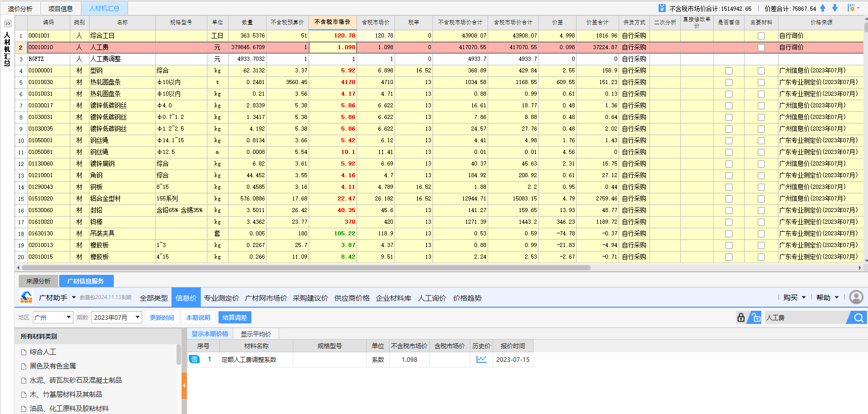Toggle 主要材料 checkbox for 人工费 row
868x414 pixels.
[x=761, y=48]
